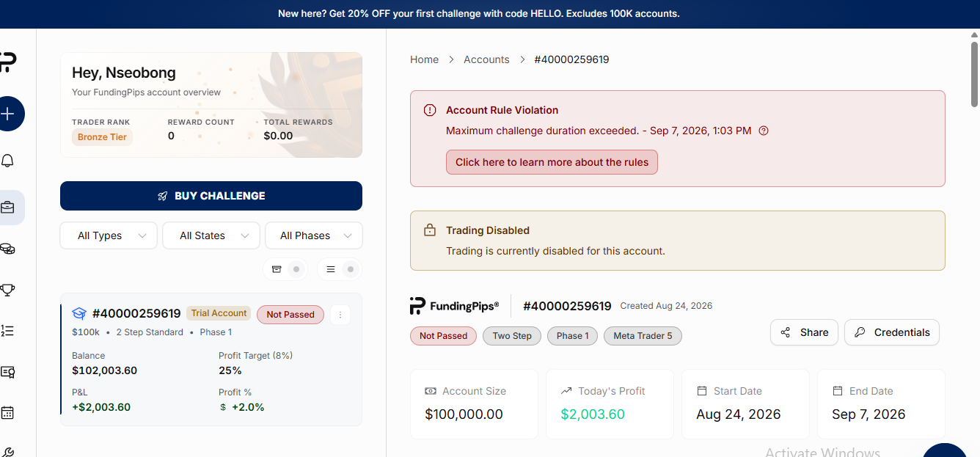Click the page vertical scrollbar

974,73
